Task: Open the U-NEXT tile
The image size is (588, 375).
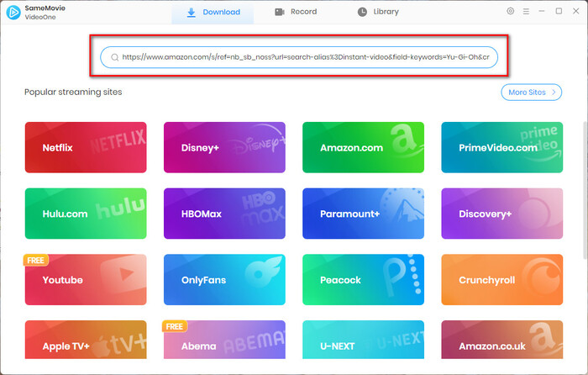Action: (x=364, y=340)
